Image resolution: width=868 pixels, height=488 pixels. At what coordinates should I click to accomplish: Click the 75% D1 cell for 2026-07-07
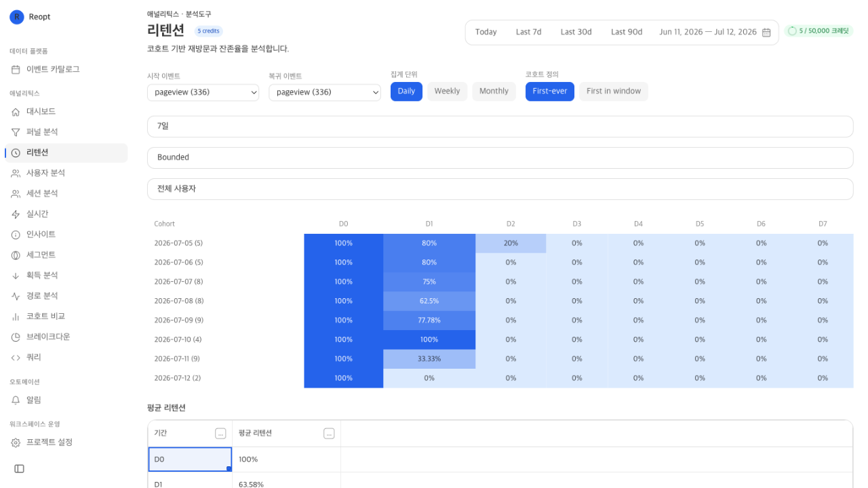click(429, 282)
